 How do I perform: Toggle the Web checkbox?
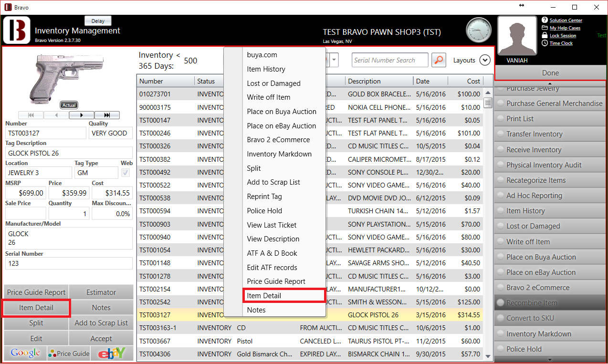(126, 173)
